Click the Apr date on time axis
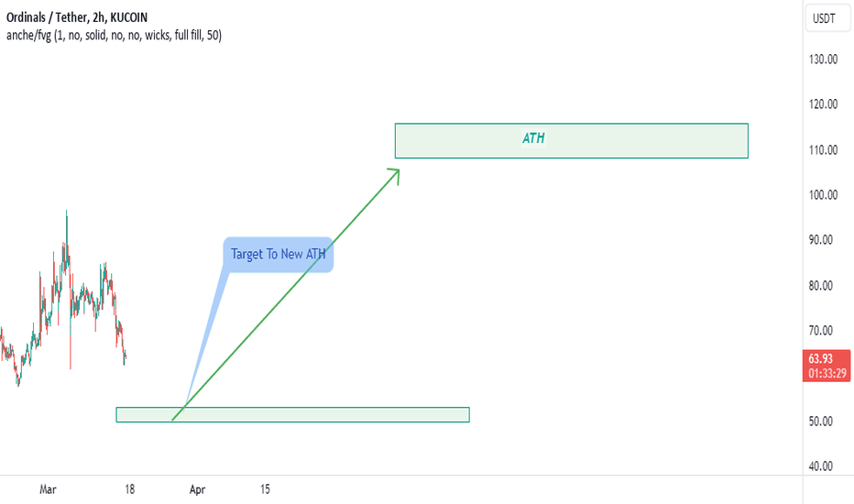854x504 pixels. coord(197,489)
